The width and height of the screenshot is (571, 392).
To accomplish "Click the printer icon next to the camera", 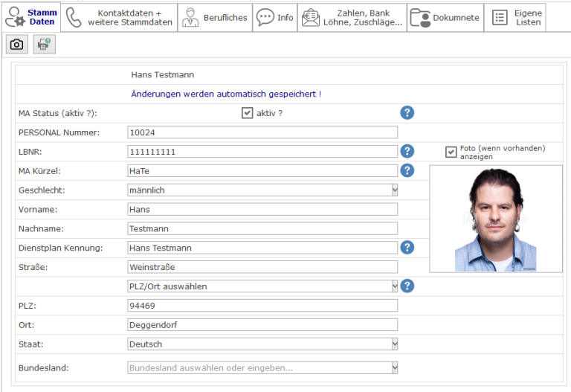I will (44, 45).
